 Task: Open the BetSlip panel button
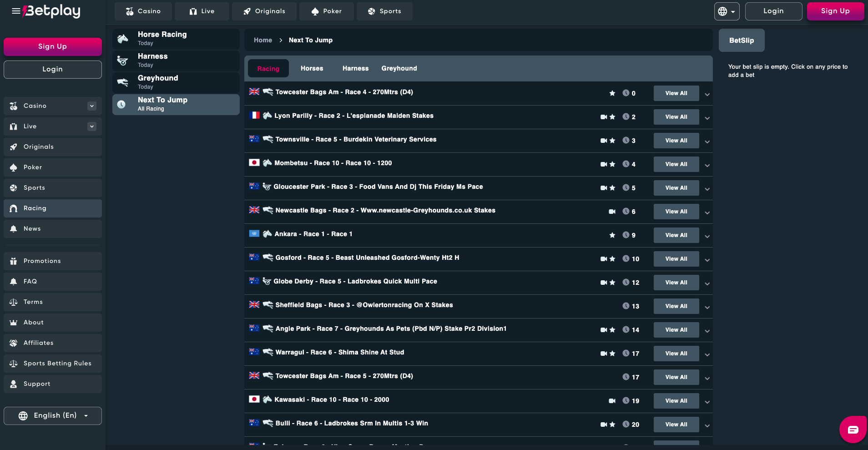(742, 40)
